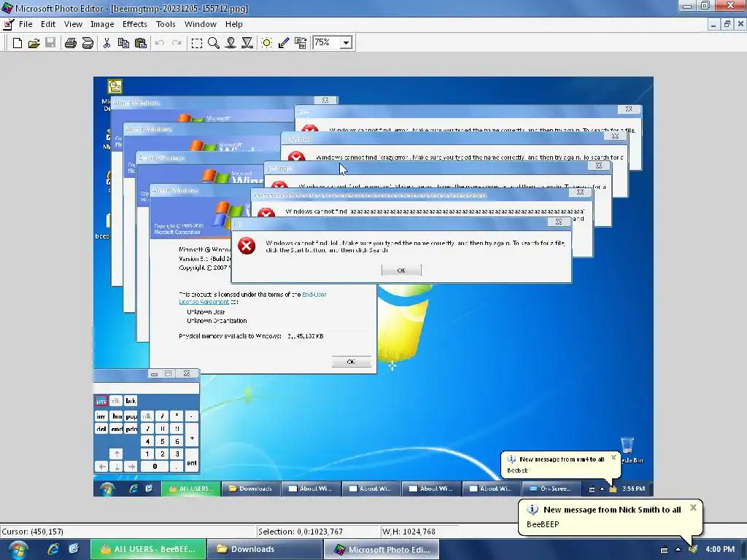Click the Copy toolbar icon
Screen dimensions: 747x560
point(123,43)
